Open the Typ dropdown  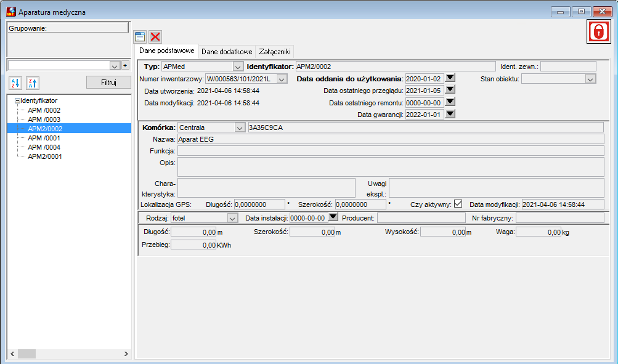click(x=238, y=67)
